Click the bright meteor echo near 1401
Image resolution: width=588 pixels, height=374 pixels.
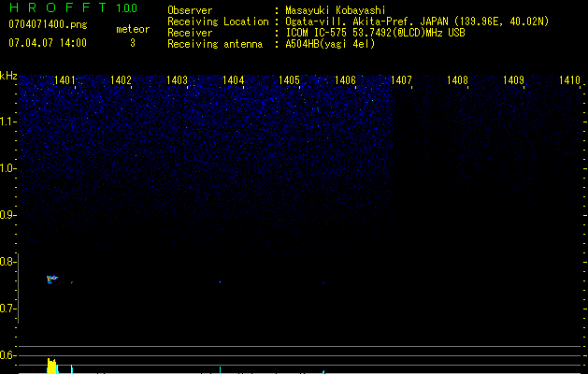point(52,279)
